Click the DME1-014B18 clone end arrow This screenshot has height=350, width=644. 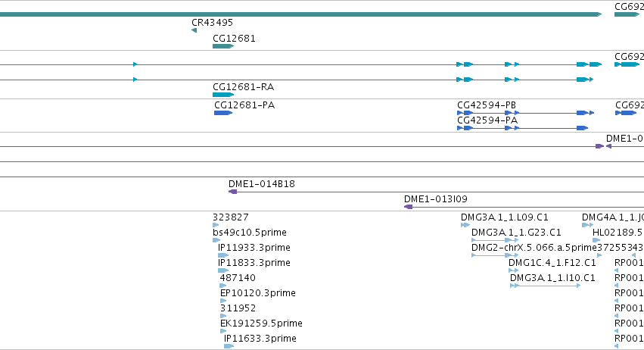pyautogui.click(x=233, y=192)
